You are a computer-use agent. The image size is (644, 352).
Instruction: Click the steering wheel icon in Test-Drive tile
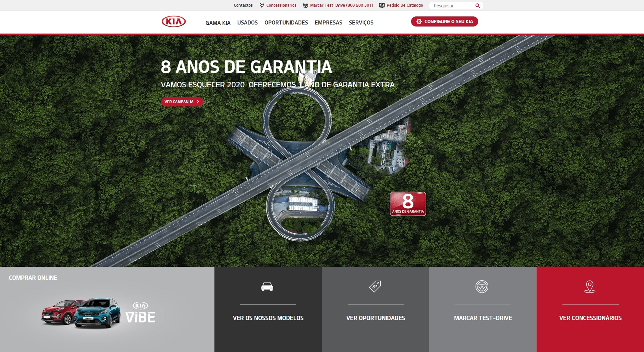click(x=482, y=287)
